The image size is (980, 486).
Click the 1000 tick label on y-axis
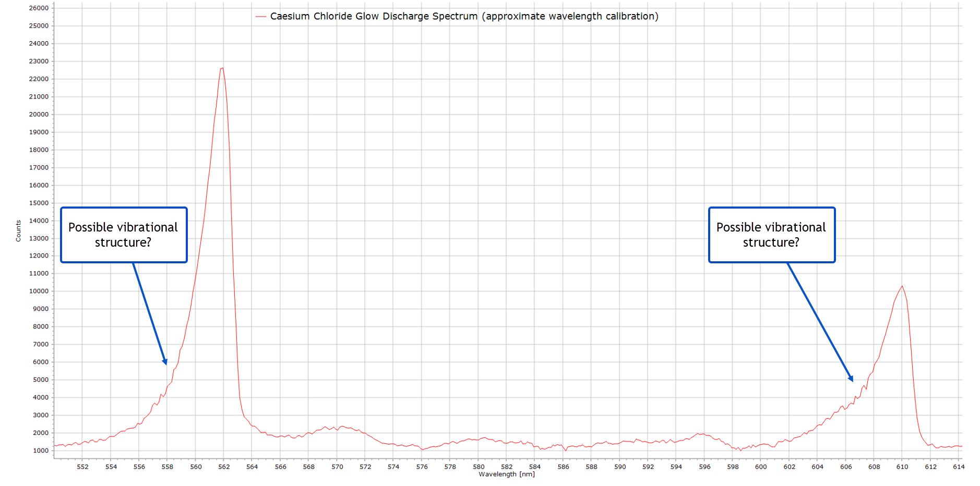click(41, 451)
